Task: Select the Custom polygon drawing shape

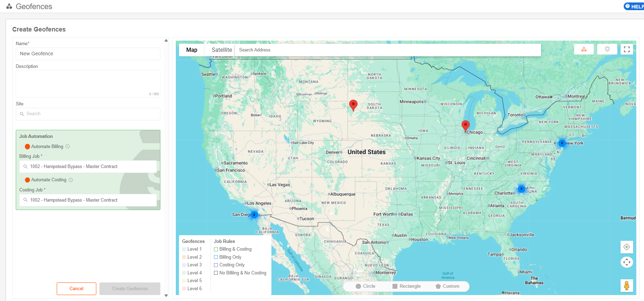Action: click(448, 286)
